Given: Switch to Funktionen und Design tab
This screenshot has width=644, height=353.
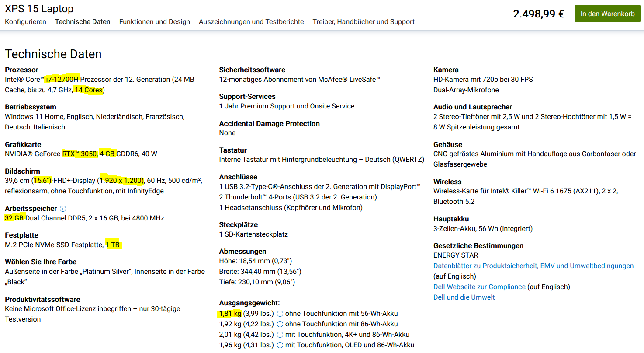Looking at the screenshot, I should click(x=155, y=21).
